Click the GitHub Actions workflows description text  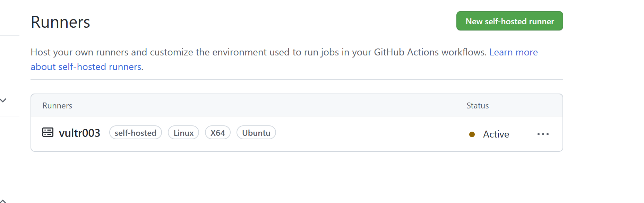click(243, 52)
